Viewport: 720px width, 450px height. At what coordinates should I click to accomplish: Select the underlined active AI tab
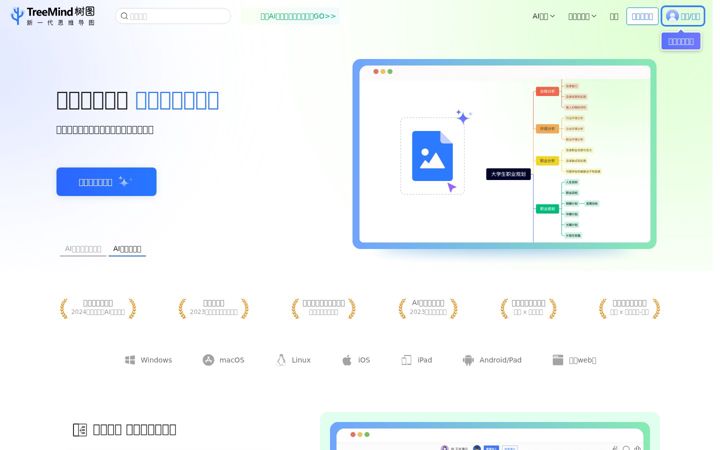point(127,249)
